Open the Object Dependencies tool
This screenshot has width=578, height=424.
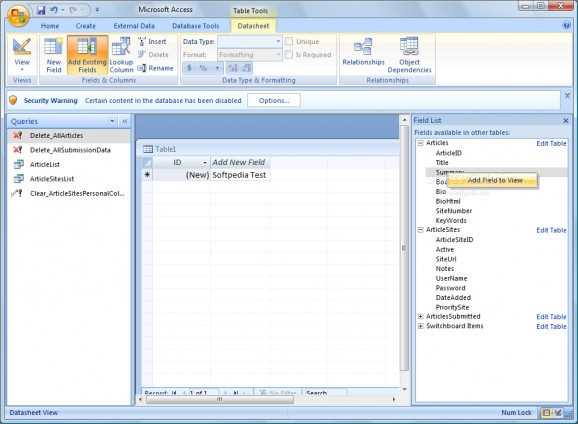click(409, 55)
